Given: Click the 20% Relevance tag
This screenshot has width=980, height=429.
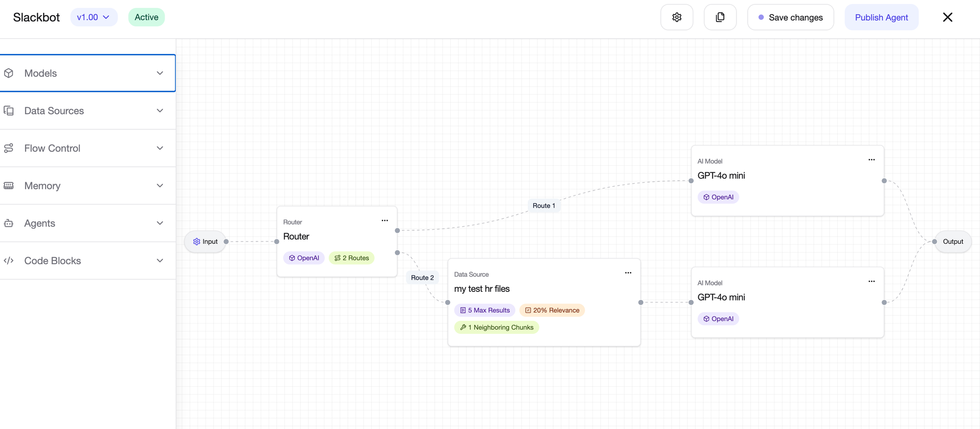Looking at the screenshot, I should coord(552,310).
